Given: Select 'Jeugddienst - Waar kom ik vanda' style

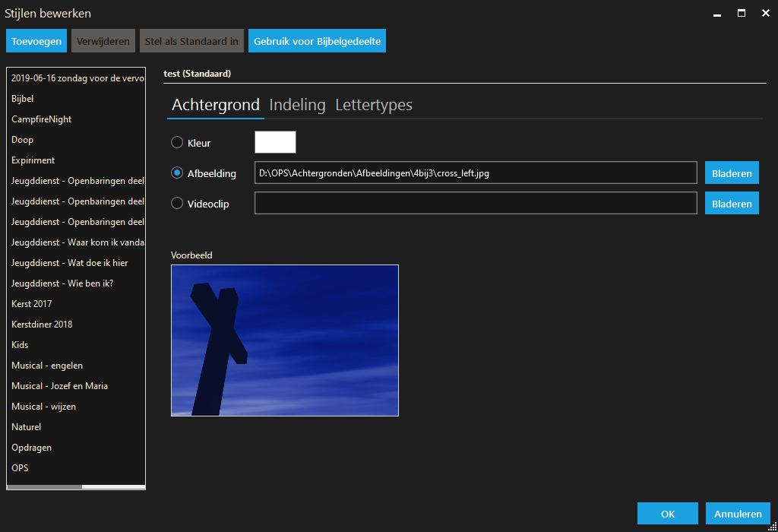Looking at the screenshot, I should coord(76,242).
